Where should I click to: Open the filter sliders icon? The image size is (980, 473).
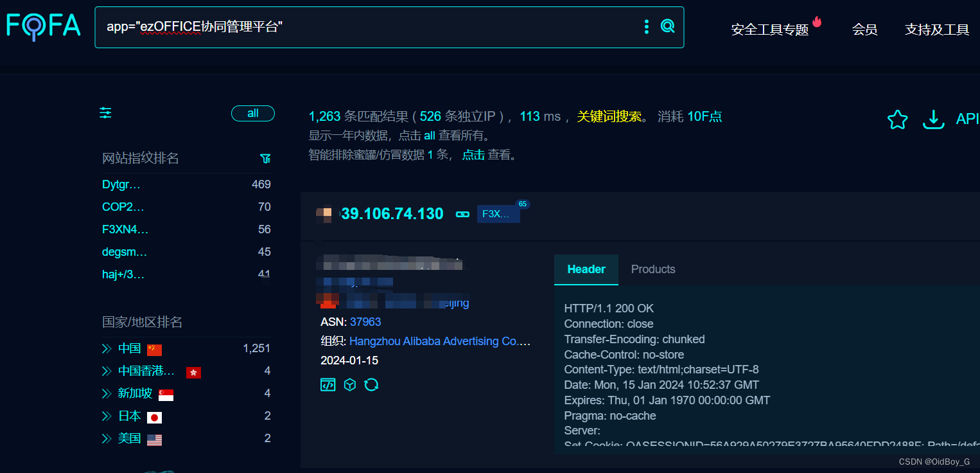[106, 113]
